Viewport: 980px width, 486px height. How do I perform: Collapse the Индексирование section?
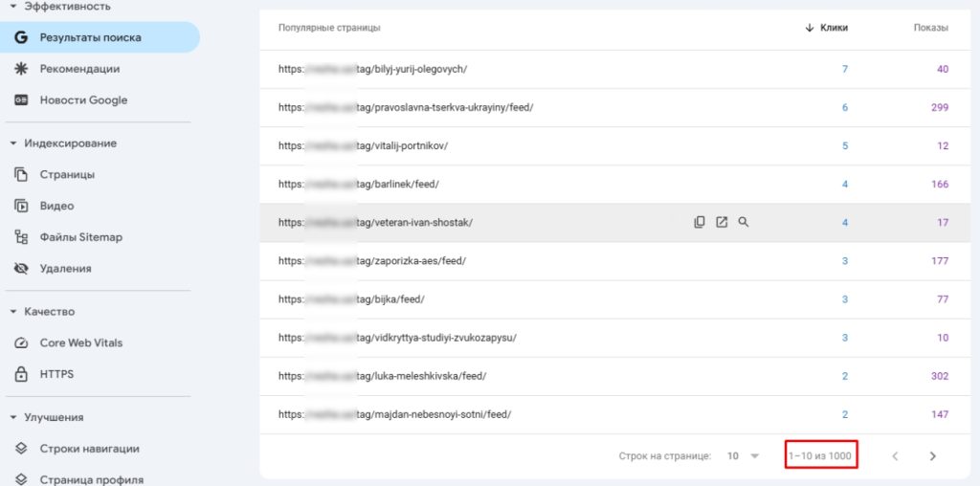(13, 144)
